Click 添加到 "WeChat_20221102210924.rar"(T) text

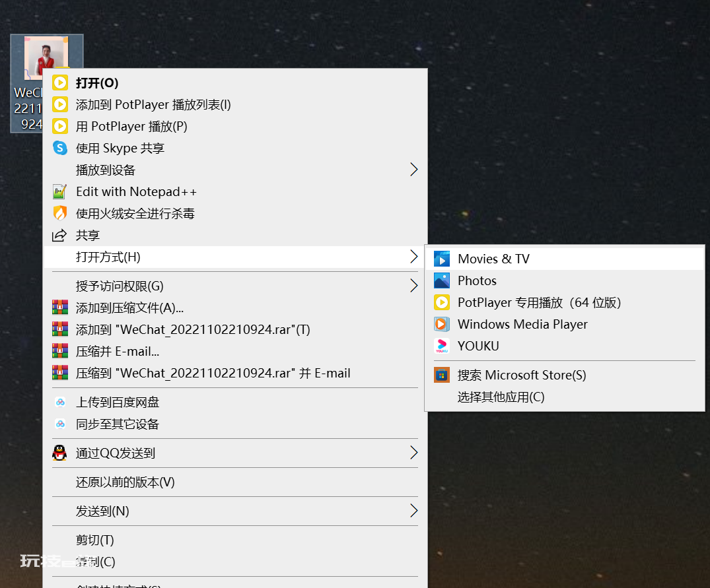coord(193,329)
